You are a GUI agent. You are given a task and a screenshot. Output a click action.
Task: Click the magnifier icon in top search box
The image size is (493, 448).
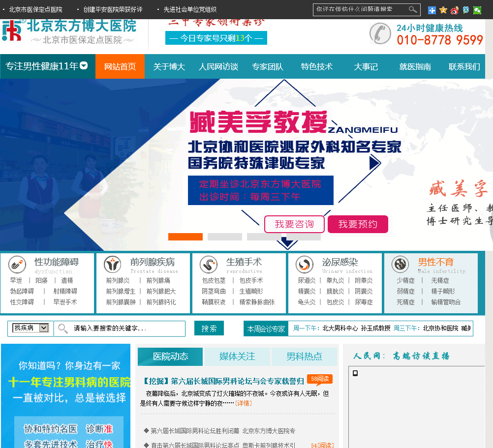coord(413,9)
